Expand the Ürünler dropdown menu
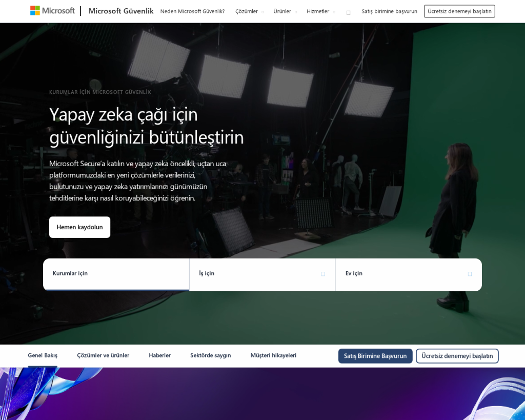The image size is (525, 420). [285, 11]
